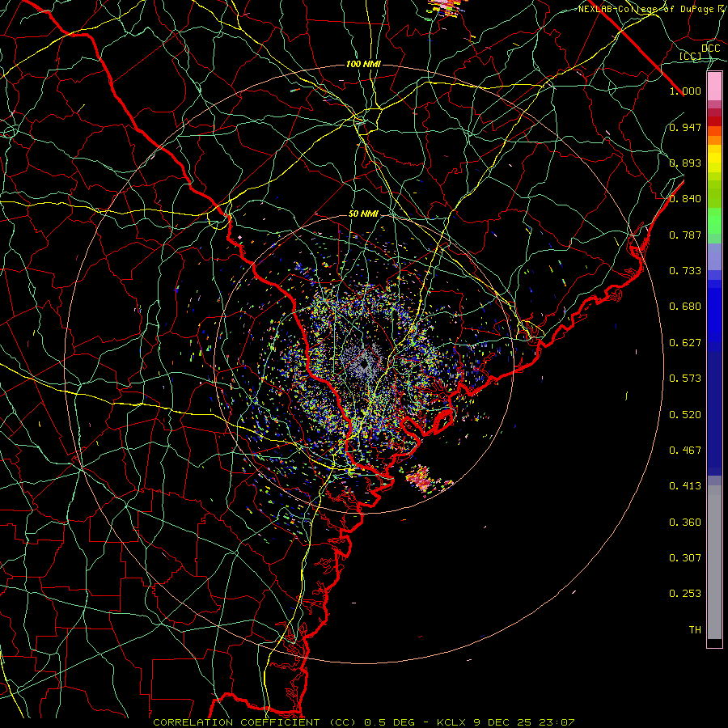Image resolution: width=728 pixels, height=728 pixels.
Task: Click the 0.733 legend value
Action: point(685,271)
